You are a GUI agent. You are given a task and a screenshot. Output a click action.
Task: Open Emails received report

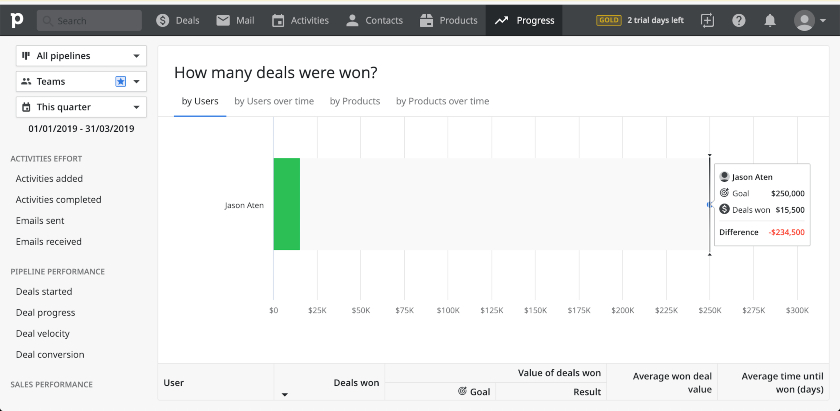point(49,241)
